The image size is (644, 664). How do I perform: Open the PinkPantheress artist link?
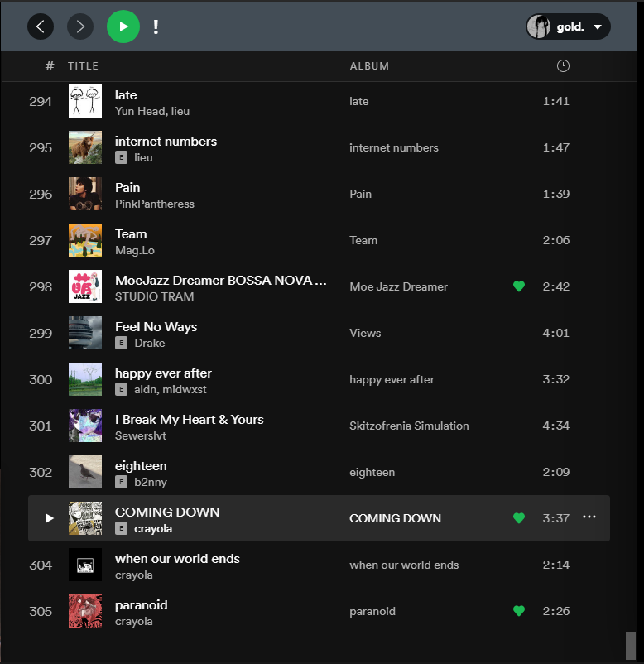(x=155, y=204)
